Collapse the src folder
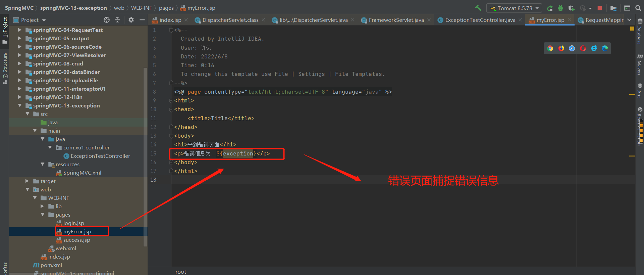 (x=28, y=114)
